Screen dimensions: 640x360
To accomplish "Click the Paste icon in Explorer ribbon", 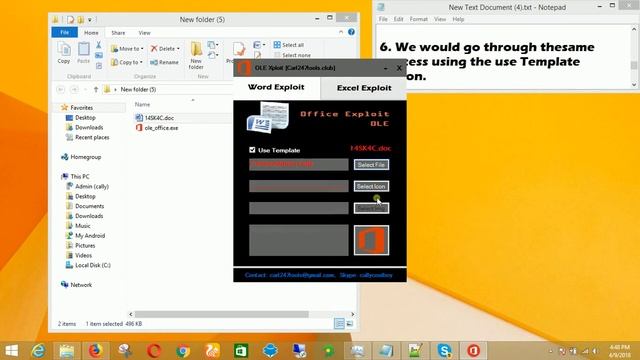I will [x=83, y=53].
